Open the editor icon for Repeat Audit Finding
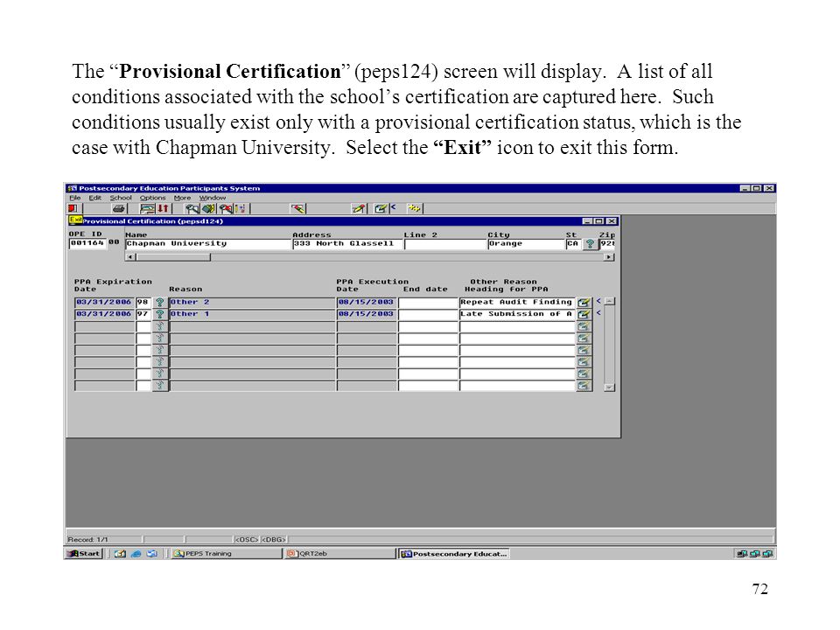The height and width of the screenshot is (630, 840). [x=584, y=303]
